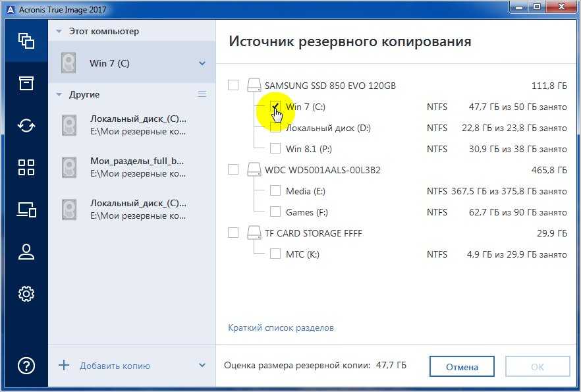
Task: Open the Account user icon
Action: [x=26, y=252]
